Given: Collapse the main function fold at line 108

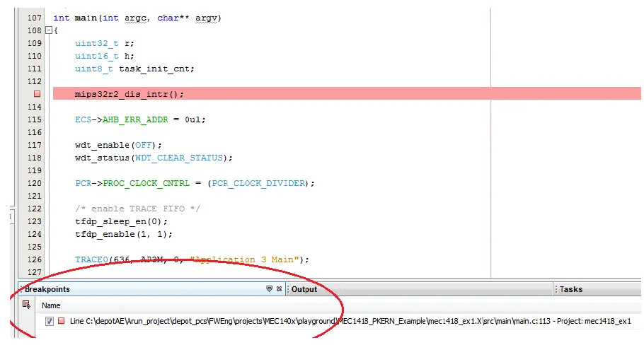Looking at the screenshot, I should click(48, 30).
